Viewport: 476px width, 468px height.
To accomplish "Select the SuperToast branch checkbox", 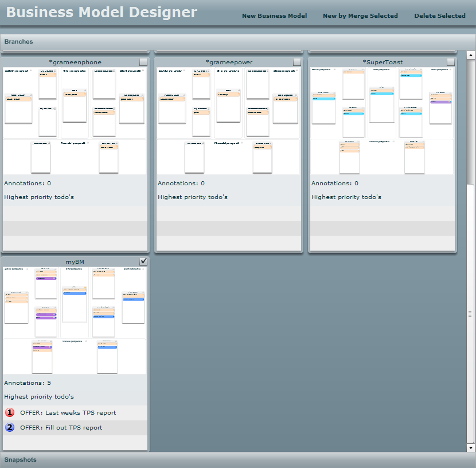I will [x=451, y=62].
